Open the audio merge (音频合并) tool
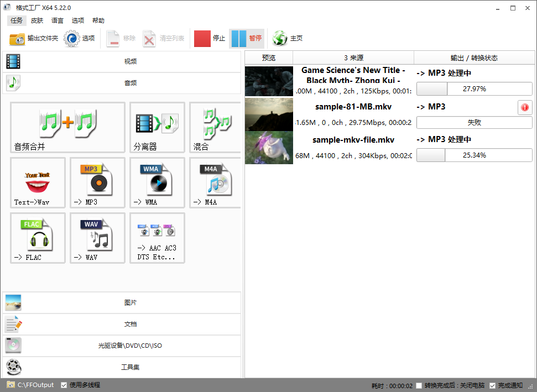537x392 pixels. [67, 127]
